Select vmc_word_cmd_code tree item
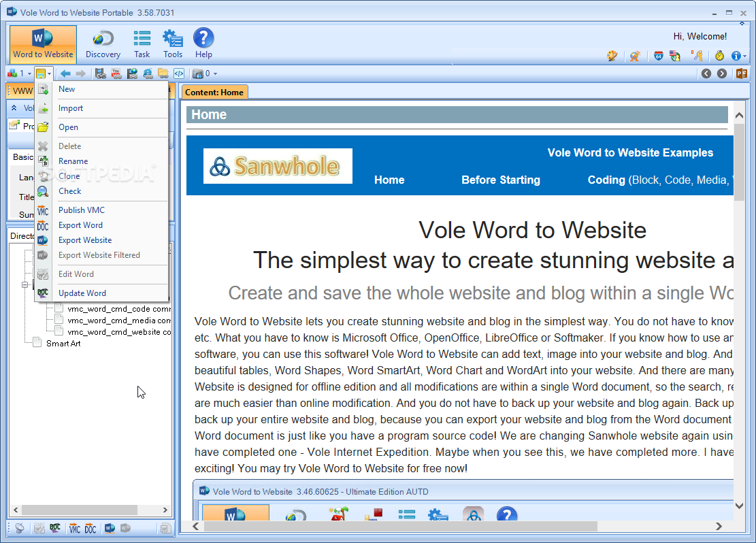This screenshot has height=543, width=756. pos(118,309)
